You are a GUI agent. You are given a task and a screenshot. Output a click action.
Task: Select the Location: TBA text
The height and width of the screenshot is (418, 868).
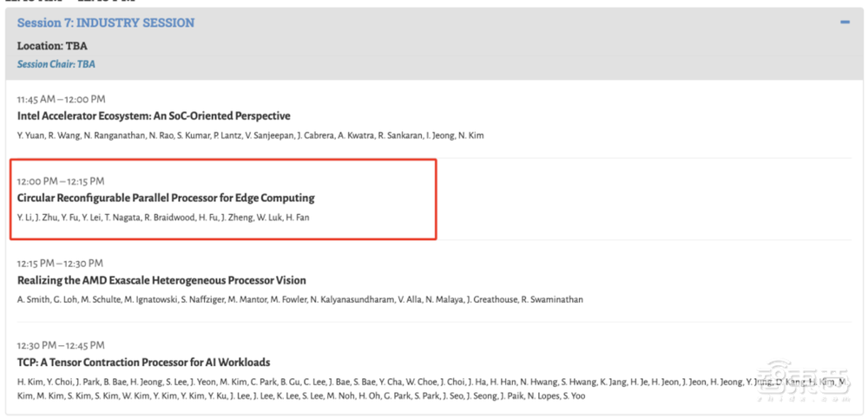point(52,45)
